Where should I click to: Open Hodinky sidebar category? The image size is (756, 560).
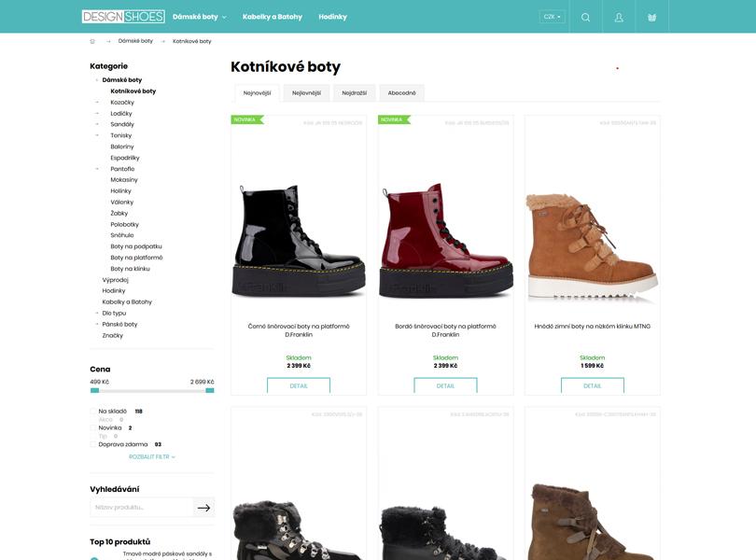coord(114,291)
